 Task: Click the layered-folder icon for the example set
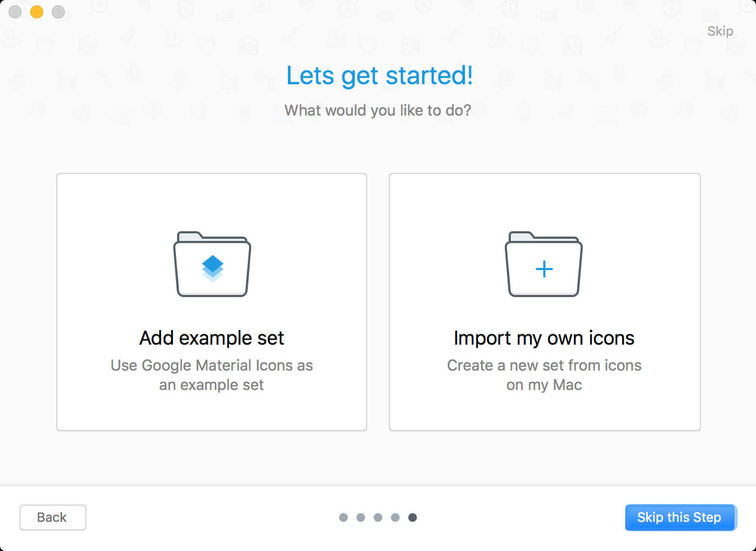(212, 264)
